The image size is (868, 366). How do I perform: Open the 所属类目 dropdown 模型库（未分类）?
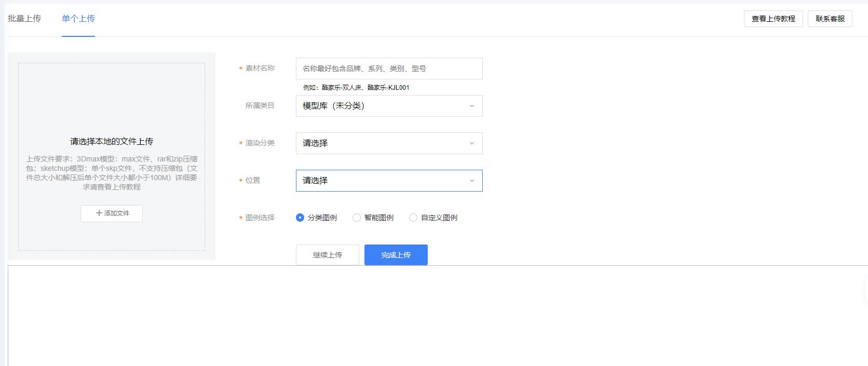[x=389, y=106]
